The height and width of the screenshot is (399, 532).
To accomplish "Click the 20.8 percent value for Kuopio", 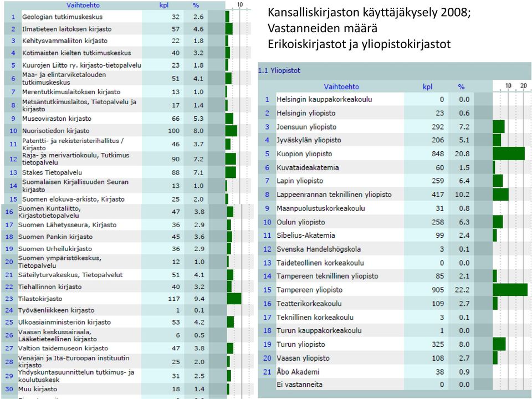I will pos(462,154).
